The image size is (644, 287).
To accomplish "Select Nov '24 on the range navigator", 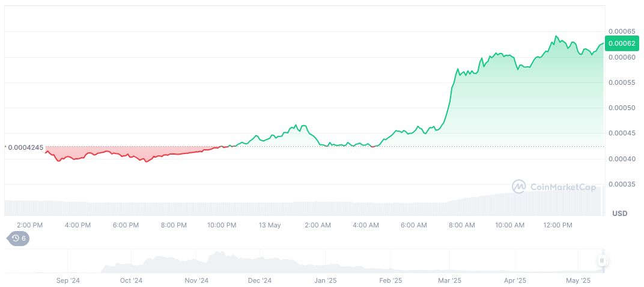I will pos(196,280).
